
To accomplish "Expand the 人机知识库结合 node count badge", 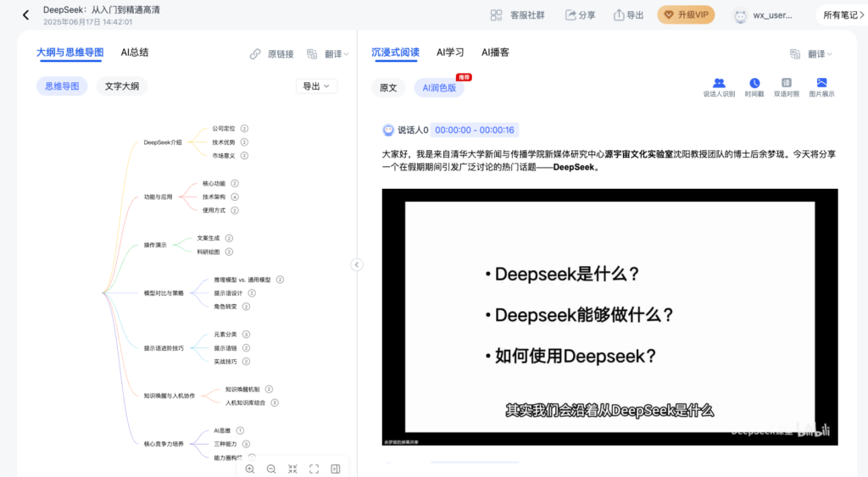I will [x=275, y=402].
